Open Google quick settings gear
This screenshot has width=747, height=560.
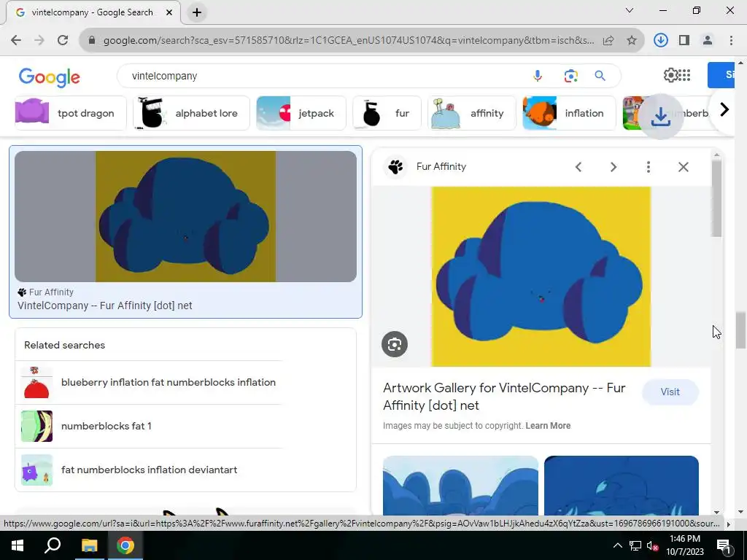670,75
